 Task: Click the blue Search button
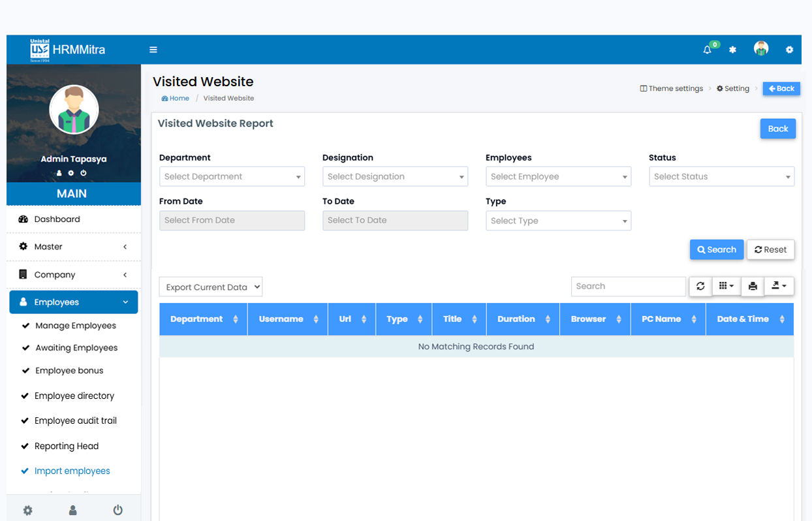click(x=716, y=249)
